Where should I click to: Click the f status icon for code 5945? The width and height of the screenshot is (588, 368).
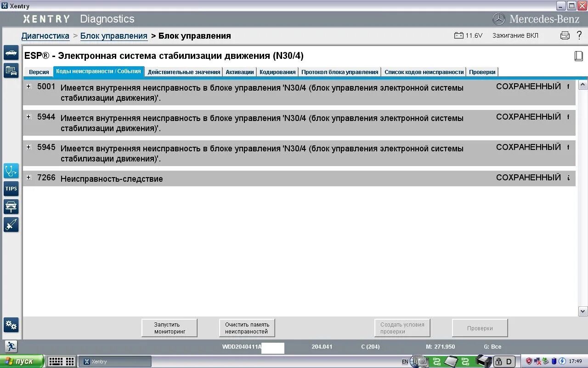coord(568,147)
